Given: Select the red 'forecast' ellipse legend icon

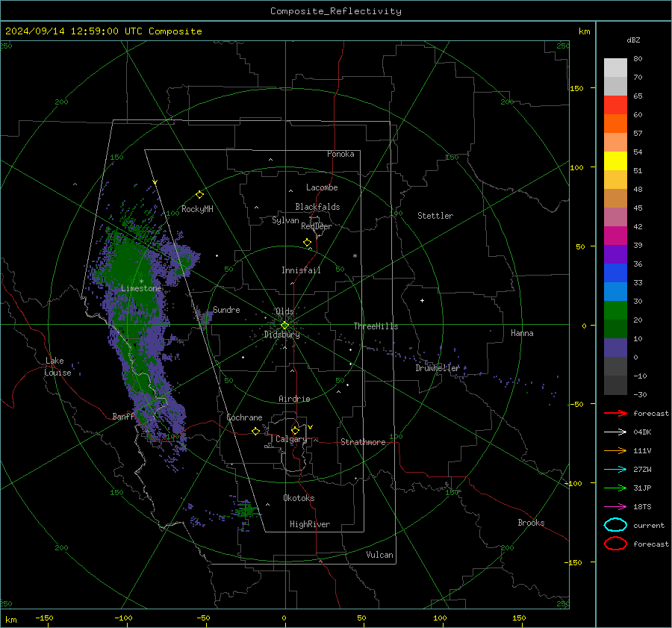Looking at the screenshot, I should click(615, 544).
